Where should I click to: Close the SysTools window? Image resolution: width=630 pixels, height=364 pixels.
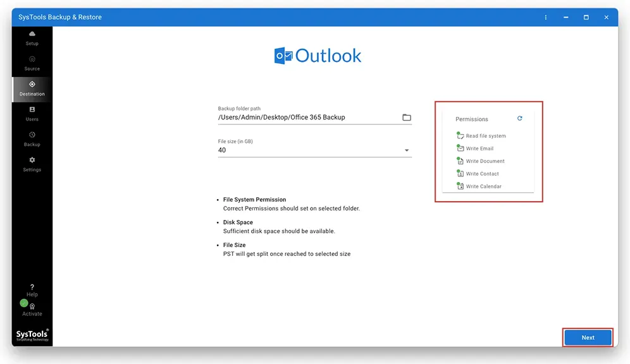tap(607, 17)
